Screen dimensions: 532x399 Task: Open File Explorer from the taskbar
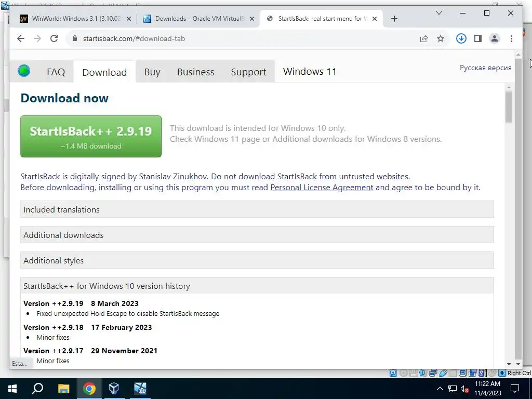pyautogui.click(x=63, y=389)
